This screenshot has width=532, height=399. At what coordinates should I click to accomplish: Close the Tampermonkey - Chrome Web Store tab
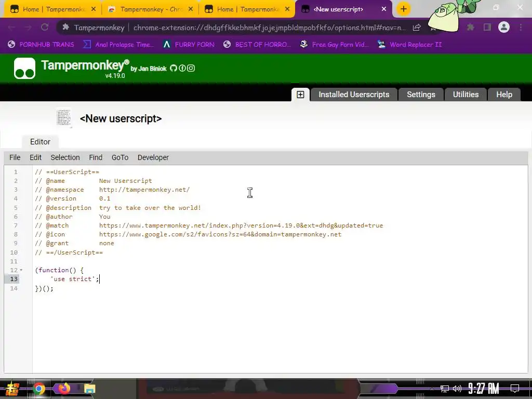click(191, 9)
